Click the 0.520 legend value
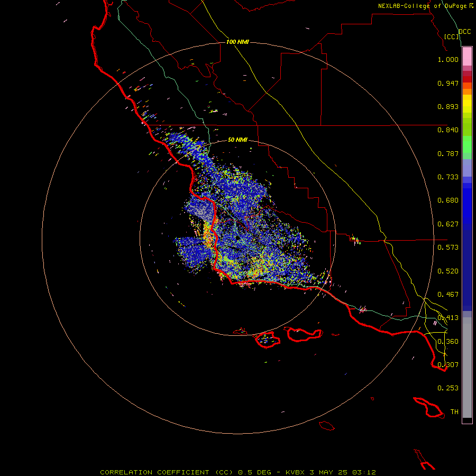476x476 pixels. (x=448, y=271)
